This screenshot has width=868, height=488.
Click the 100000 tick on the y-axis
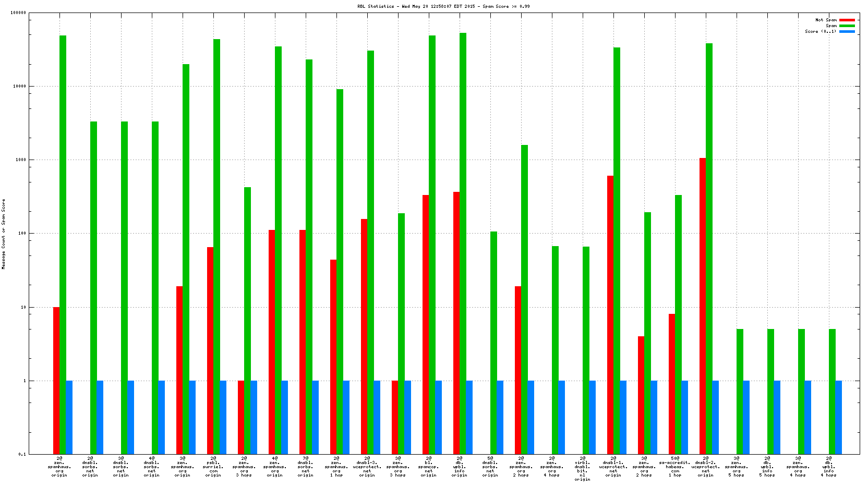(18, 13)
